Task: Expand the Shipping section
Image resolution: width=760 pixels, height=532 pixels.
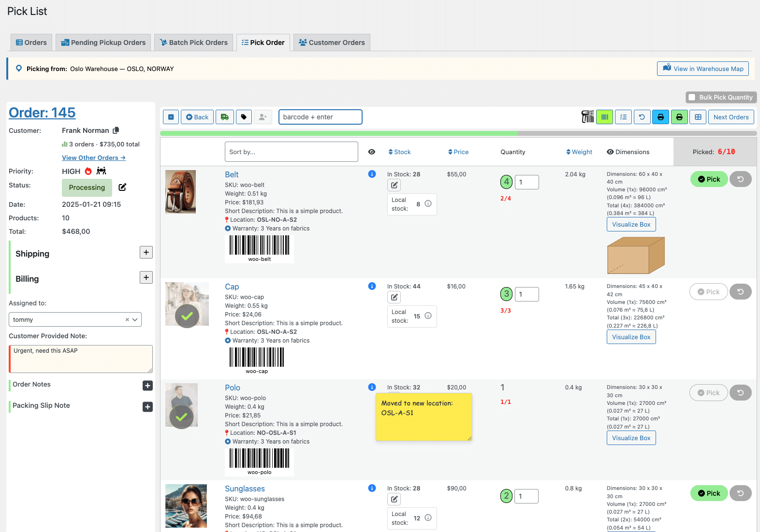Action: 146,252
